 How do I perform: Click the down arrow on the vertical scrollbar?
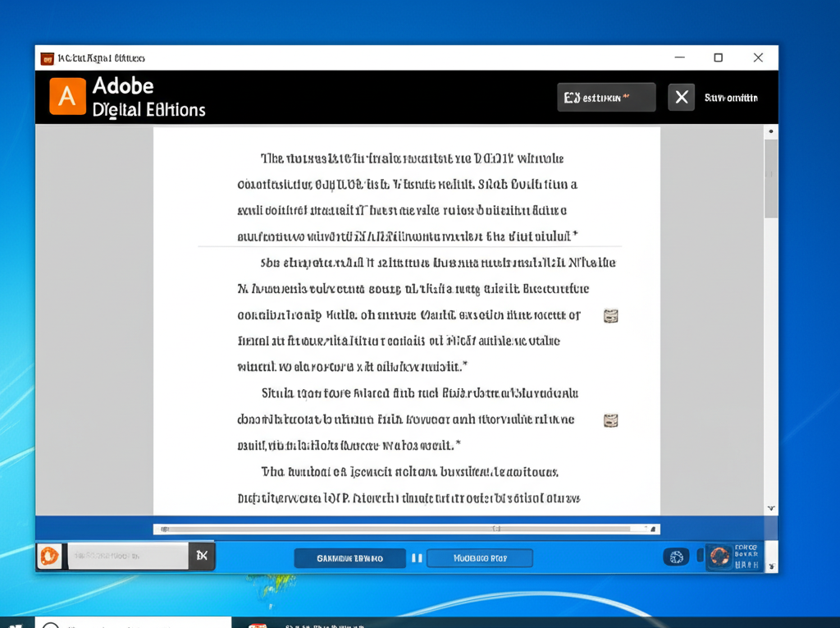pos(769,507)
